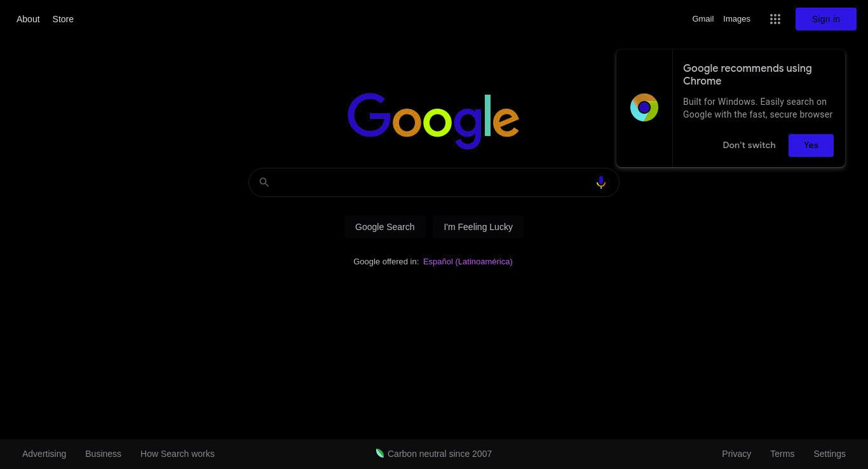Click the Sign in button

click(x=825, y=19)
